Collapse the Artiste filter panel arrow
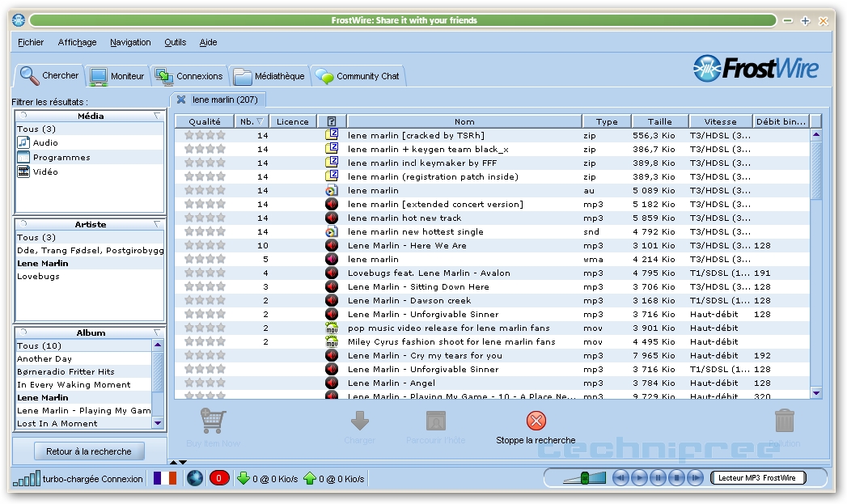847x504 pixels. (157, 225)
